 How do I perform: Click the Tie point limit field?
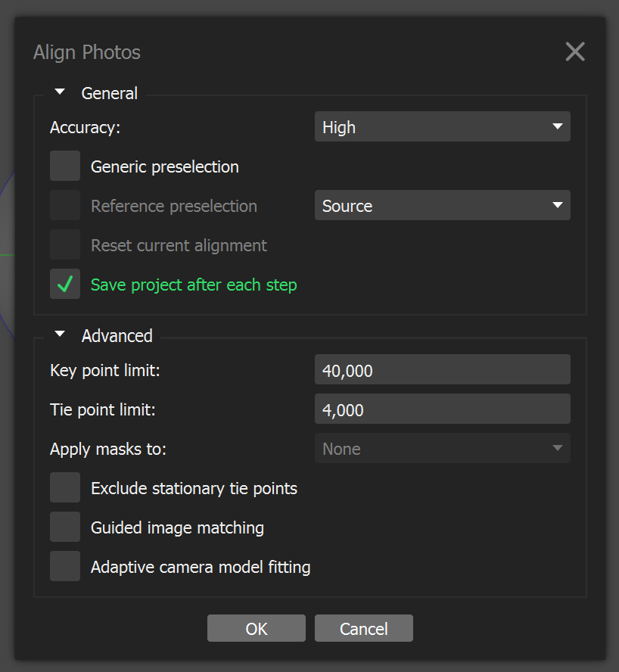[x=443, y=409]
